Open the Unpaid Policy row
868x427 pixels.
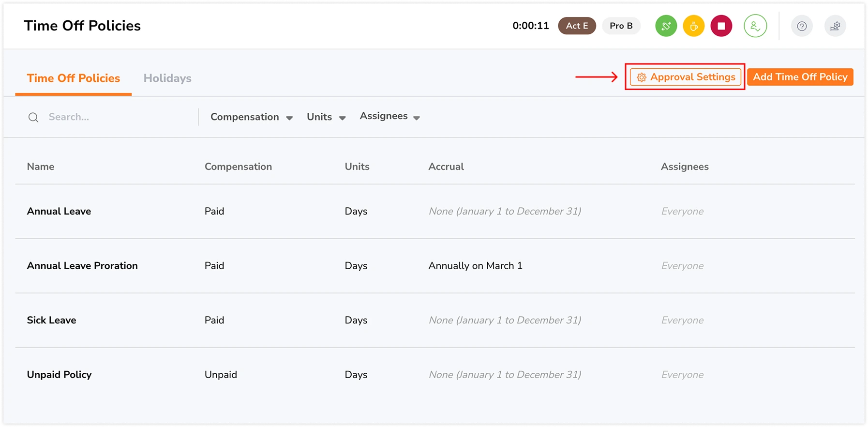click(x=435, y=375)
